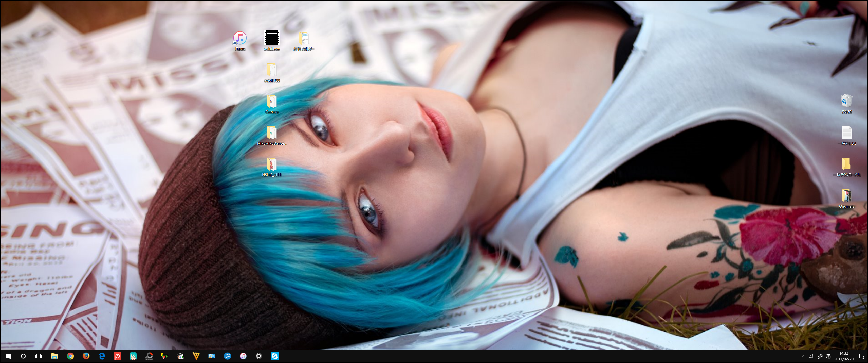
Task: Select the Originals folder on desktop
Action: 846,196
